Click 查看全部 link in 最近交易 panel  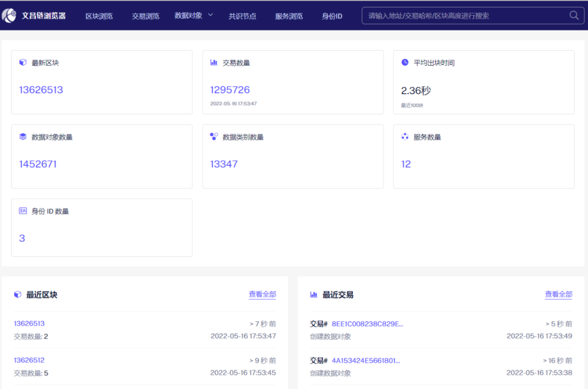[x=559, y=294]
